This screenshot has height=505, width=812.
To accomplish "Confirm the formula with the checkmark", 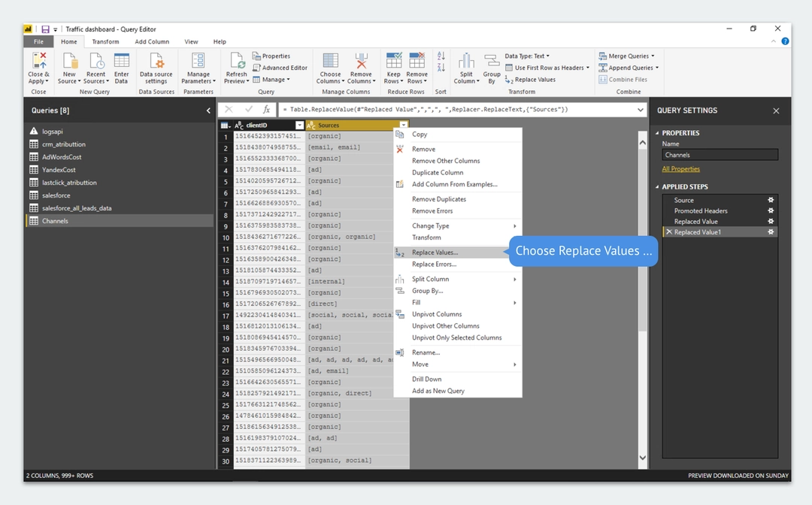I will click(249, 110).
